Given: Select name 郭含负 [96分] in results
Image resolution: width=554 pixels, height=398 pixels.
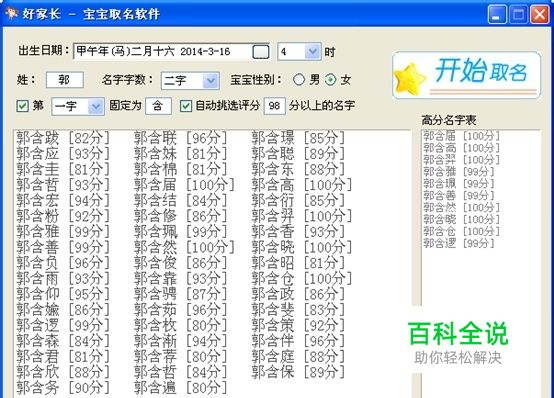Looking at the screenshot, I should pyautogui.click(x=63, y=263).
